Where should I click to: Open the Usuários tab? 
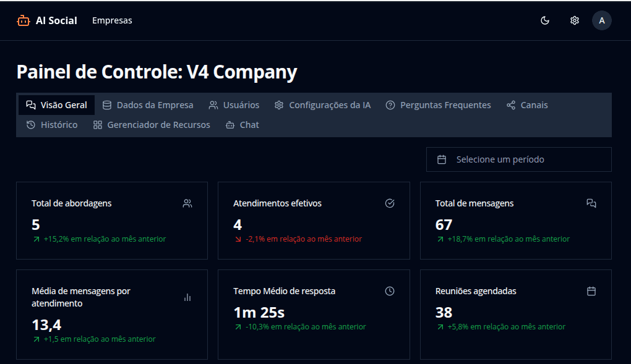pyautogui.click(x=234, y=105)
